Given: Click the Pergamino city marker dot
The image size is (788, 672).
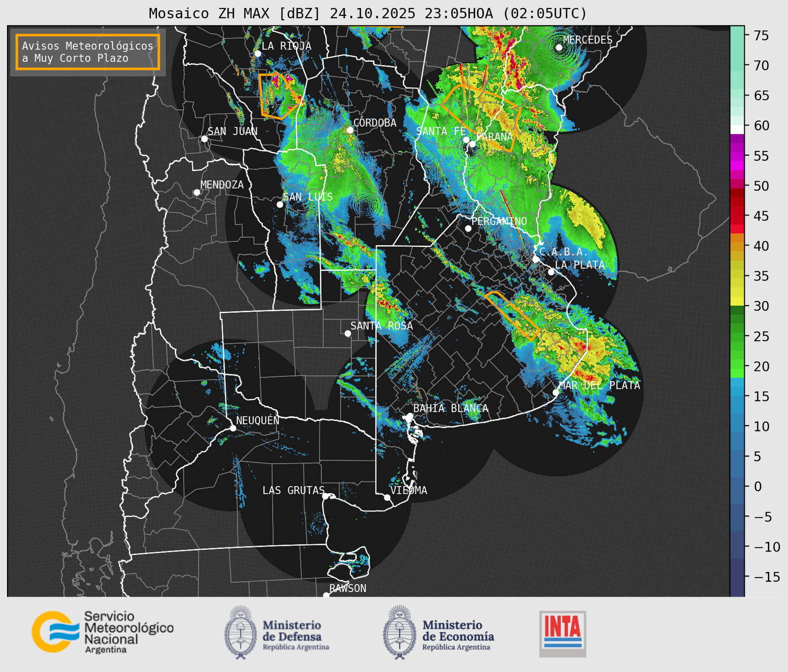Looking at the screenshot, I should (x=468, y=229).
